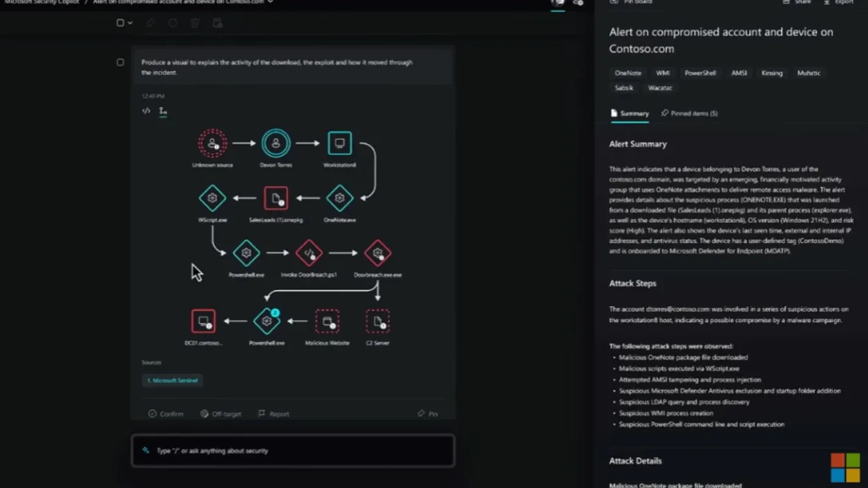This screenshot has height=488, width=868.
Task: Click the Malicious Website node
Action: point(327,321)
